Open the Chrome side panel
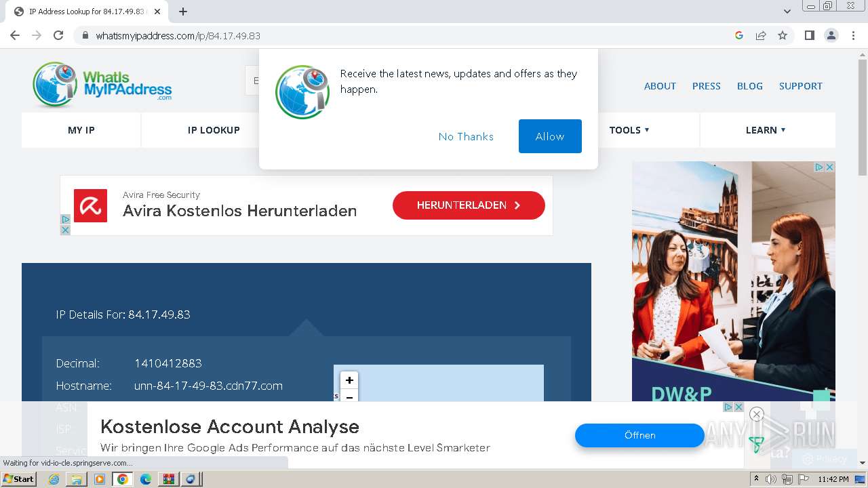 point(809,35)
